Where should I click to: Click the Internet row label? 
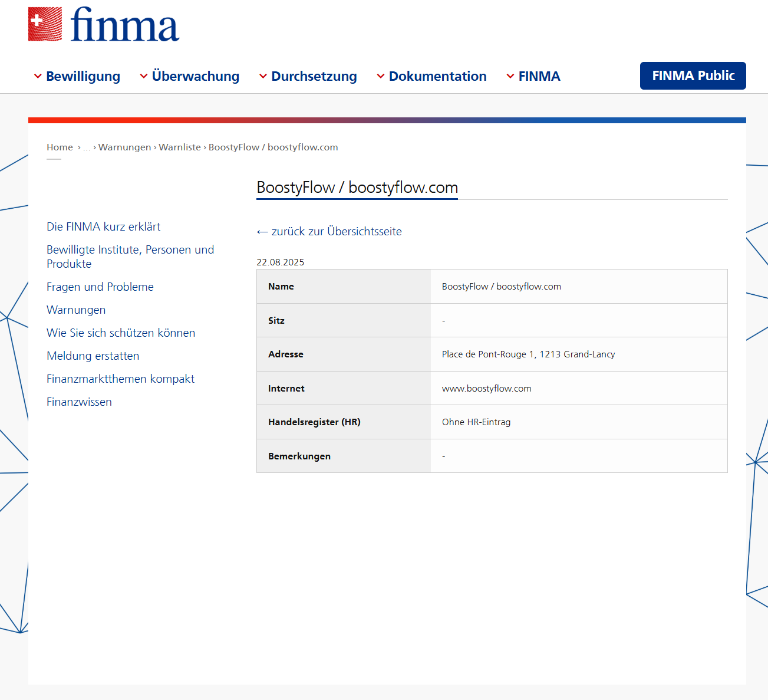pos(286,389)
